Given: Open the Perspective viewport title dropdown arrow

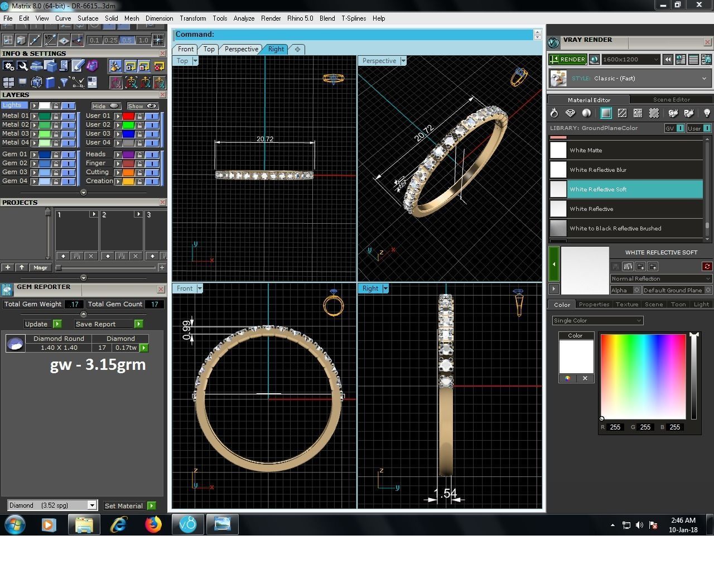Looking at the screenshot, I should coord(403,61).
